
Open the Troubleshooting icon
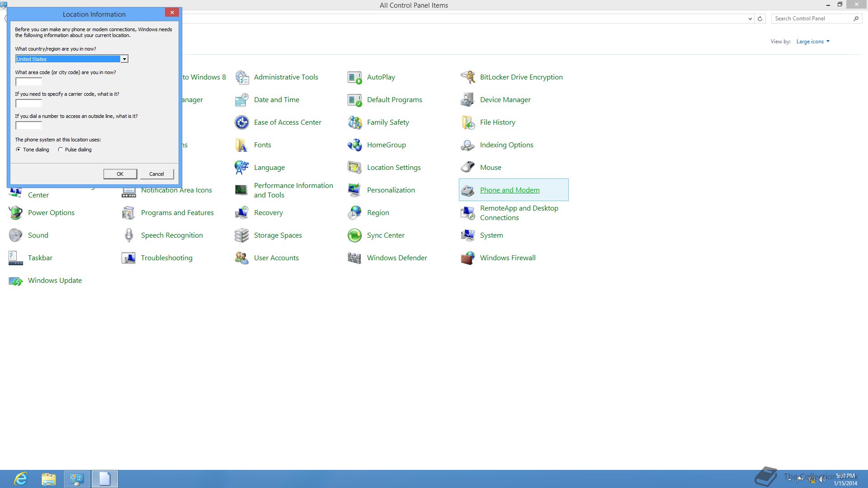129,258
